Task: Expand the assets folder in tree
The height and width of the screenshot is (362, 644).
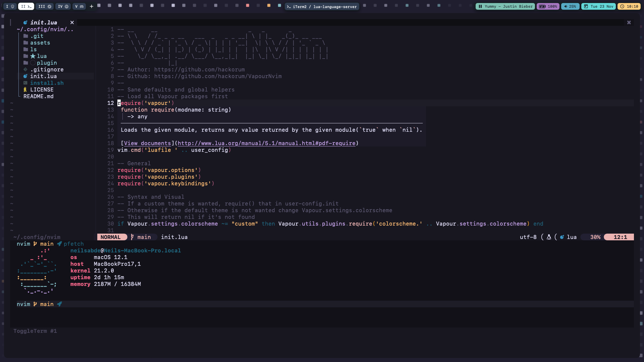Action: (x=40, y=43)
